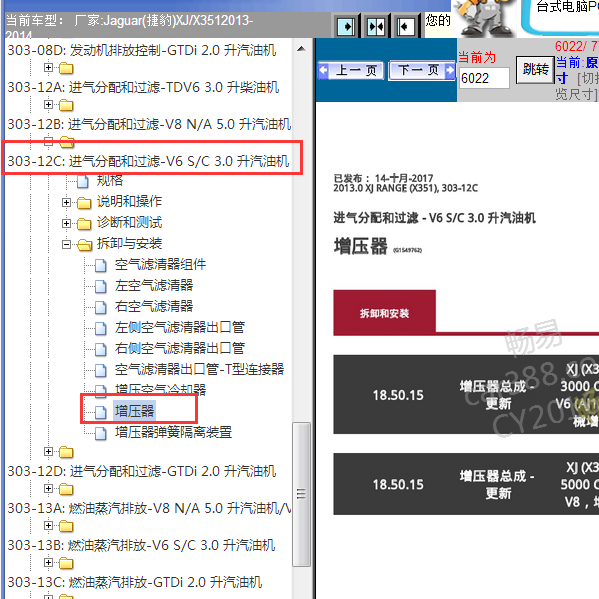The height and width of the screenshot is (599, 599).
Task: Open the 左侧空气滤清器出口管 document
Action: pos(180,327)
